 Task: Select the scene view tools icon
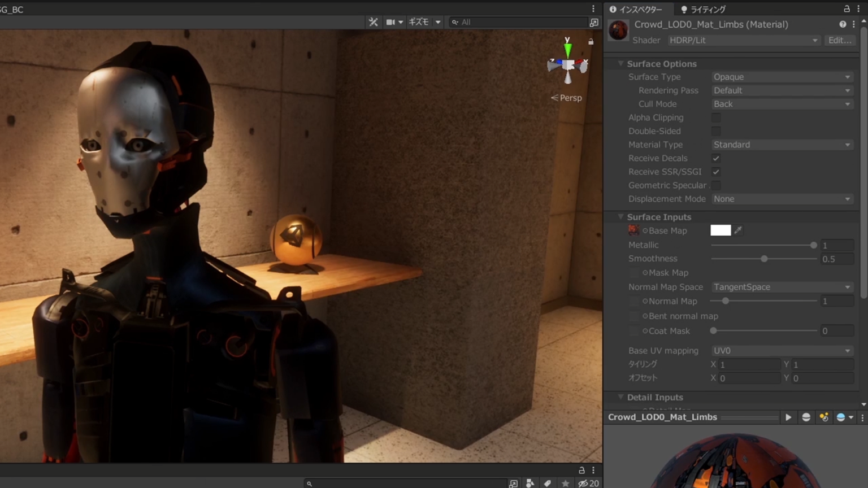(373, 22)
